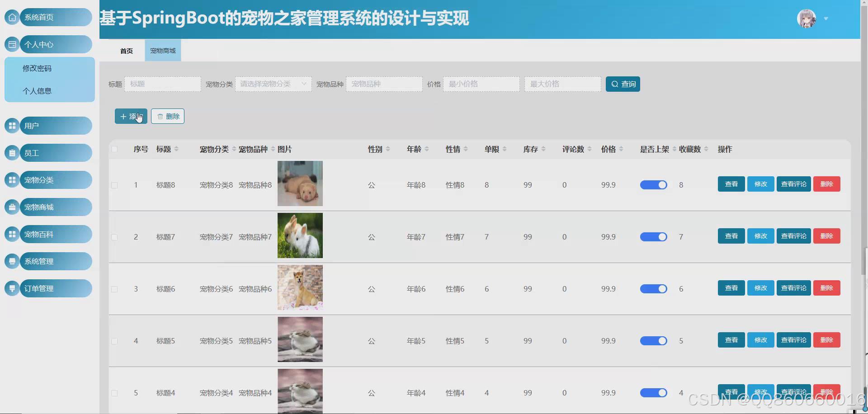The height and width of the screenshot is (414, 868).
Task: Toggle the select-all checkbox in table header
Action: click(114, 149)
